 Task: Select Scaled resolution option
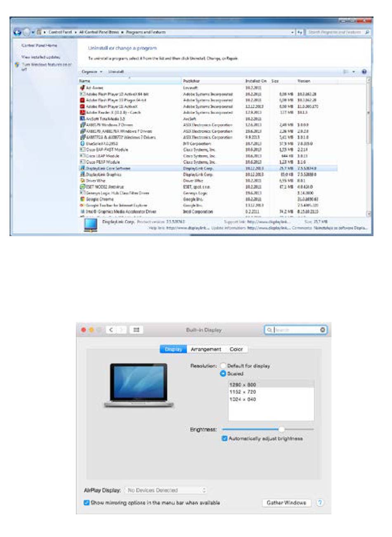223,374
